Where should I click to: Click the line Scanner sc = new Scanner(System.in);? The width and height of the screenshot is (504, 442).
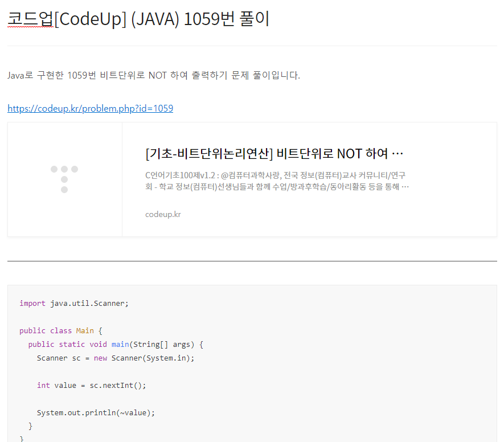pos(116,358)
